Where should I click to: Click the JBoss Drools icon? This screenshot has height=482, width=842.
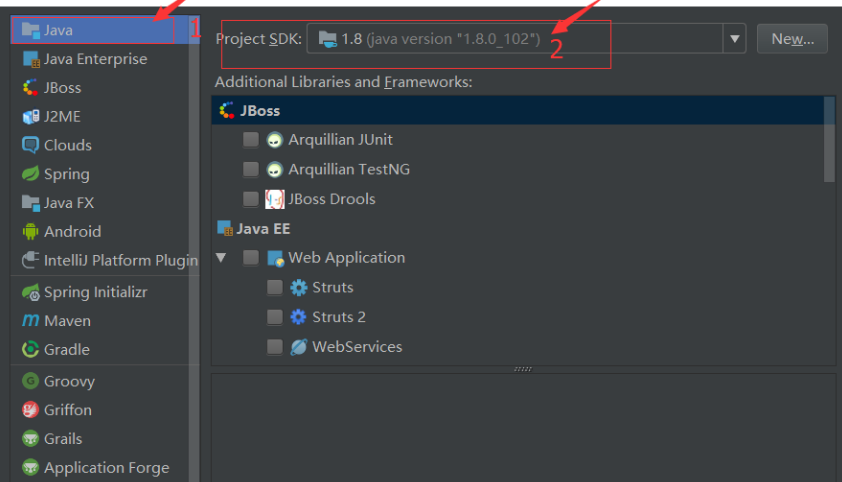pyautogui.click(x=274, y=199)
